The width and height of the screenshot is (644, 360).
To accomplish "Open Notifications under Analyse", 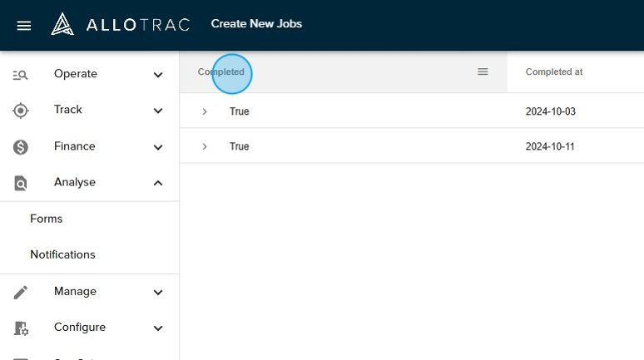I will [x=62, y=254].
